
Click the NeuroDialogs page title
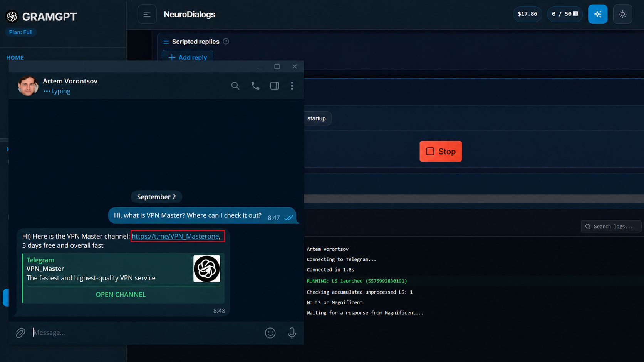190,14
